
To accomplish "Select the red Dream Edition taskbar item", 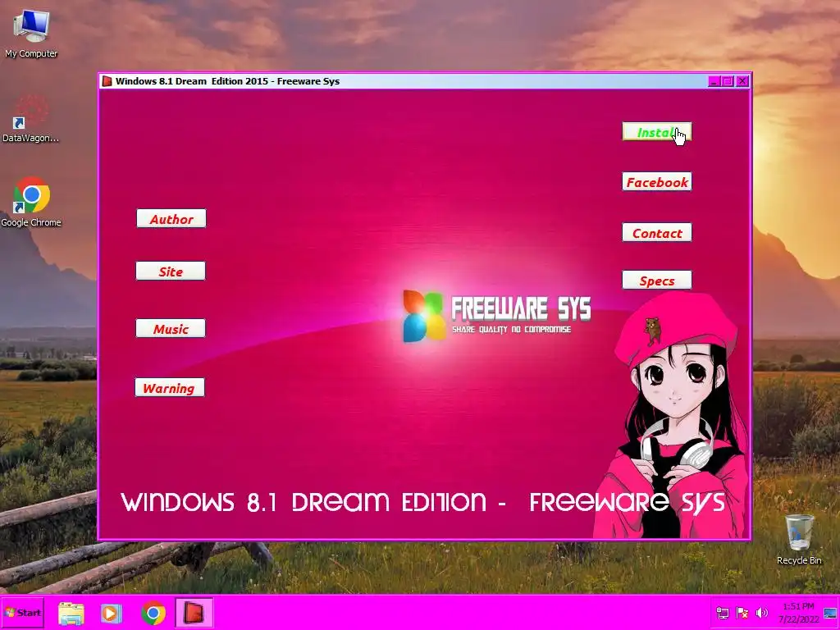I will (x=194, y=612).
